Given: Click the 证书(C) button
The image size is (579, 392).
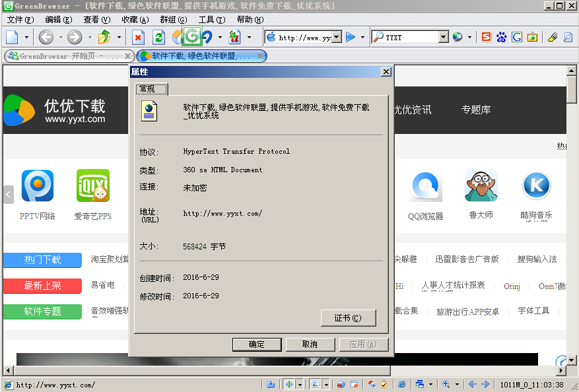Looking at the screenshot, I should pyautogui.click(x=348, y=318).
